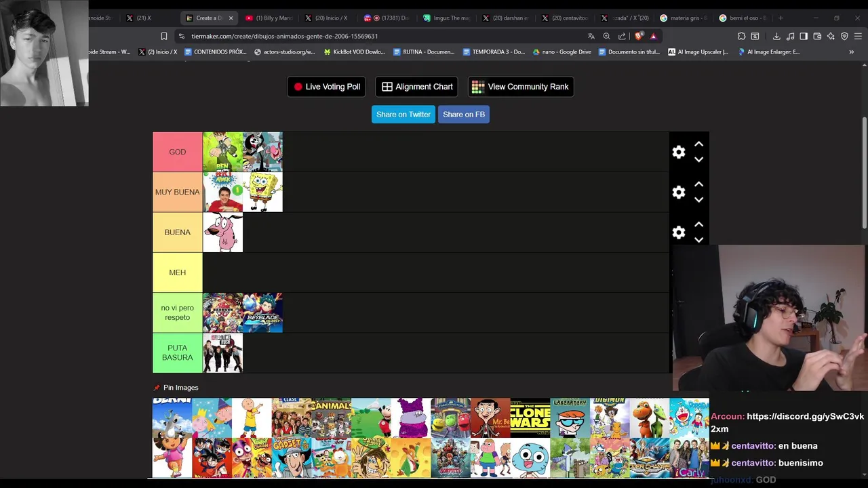
Task: Open settings gear for the BUENA tier
Action: 679,232
